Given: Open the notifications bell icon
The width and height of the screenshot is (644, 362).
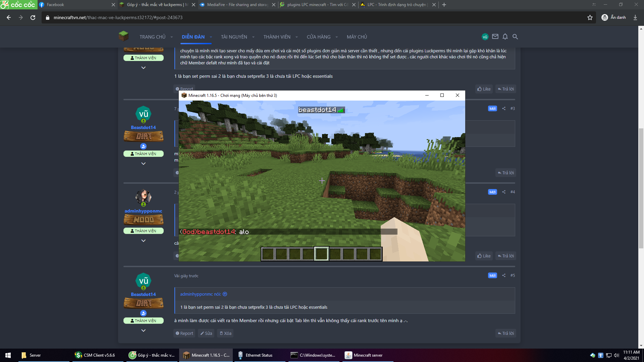Looking at the screenshot, I should [x=505, y=37].
